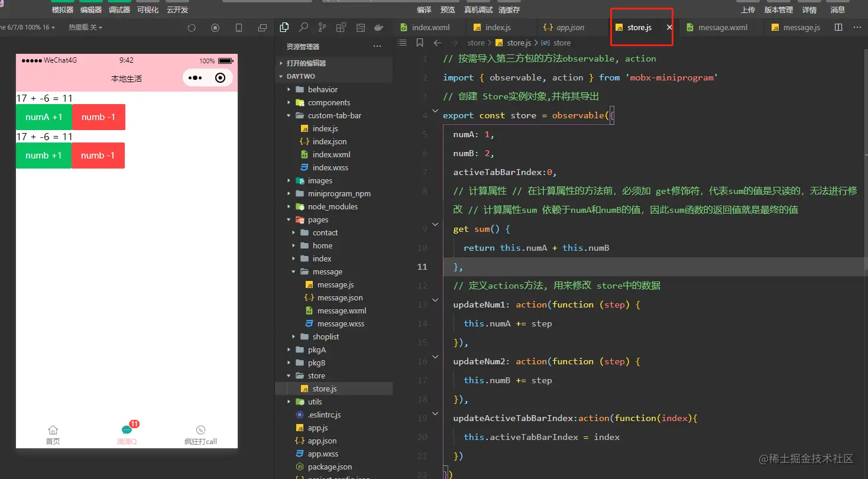The height and width of the screenshot is (479, 868).
Task: Collapse the DAYTWO project root
Action: [x=334, y=76]
